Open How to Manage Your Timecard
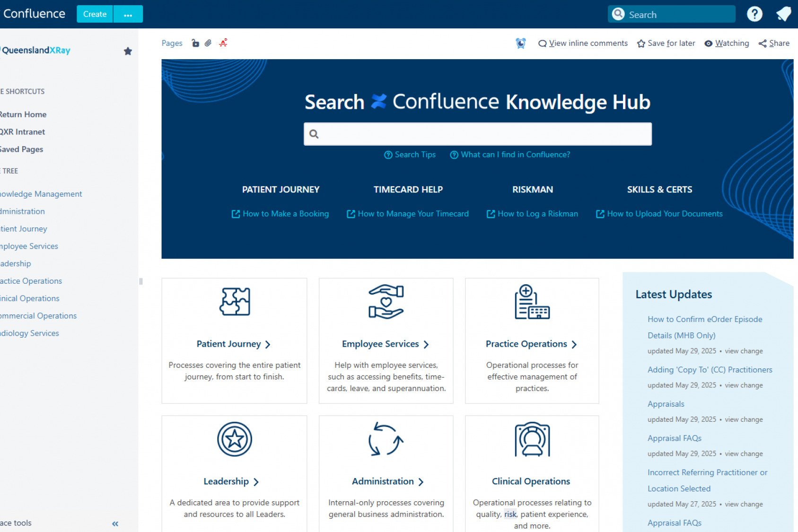This screenshot has width=798, height=532. tap(408, 214)
